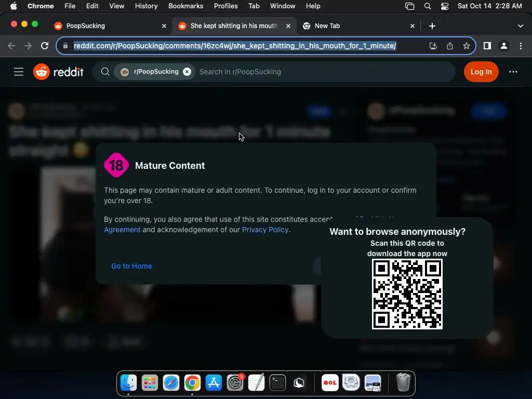532x399 pixels.
Task: Click the screen mirroring menu bar icon
Action: pos(410,6)
